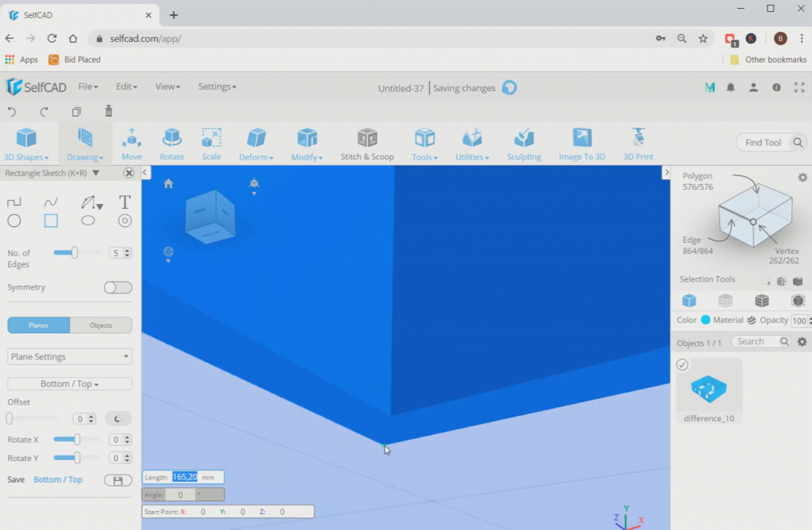Select the Rotate transform tool
This screenshot has width=812, height=530.
click(x=171, y=143)
